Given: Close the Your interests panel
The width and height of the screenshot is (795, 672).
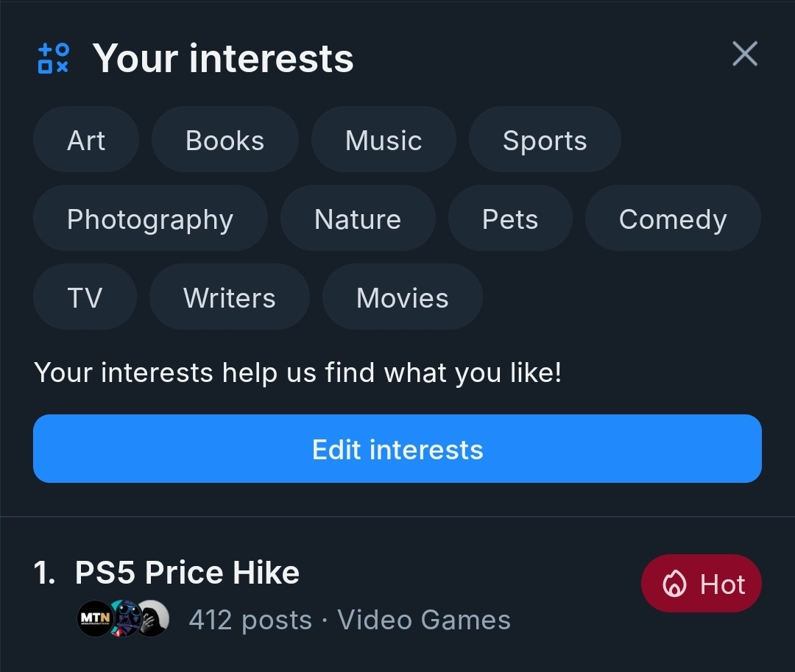Looking at the screenshot, I should [x=745, y=54].
